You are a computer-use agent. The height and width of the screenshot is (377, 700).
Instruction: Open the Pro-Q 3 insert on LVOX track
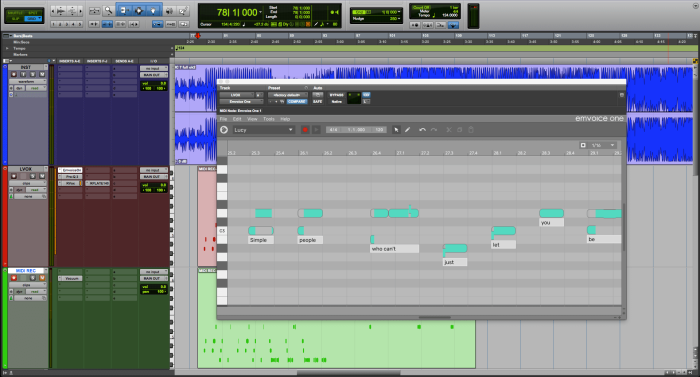[71, 176]
